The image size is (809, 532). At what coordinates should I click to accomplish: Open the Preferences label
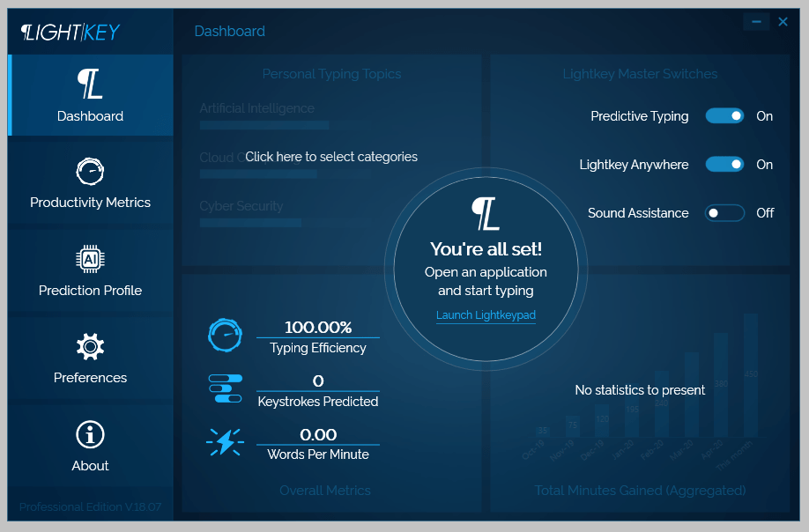pos(90,377)
